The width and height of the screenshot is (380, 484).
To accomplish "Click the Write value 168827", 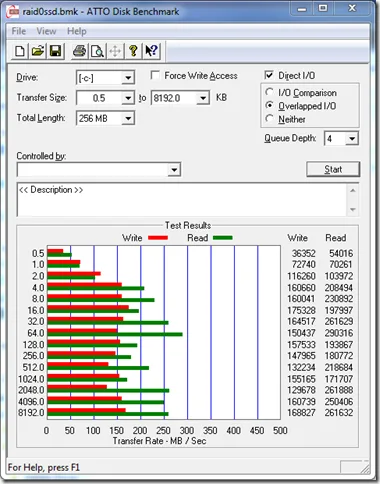I will tap(301, 413).
